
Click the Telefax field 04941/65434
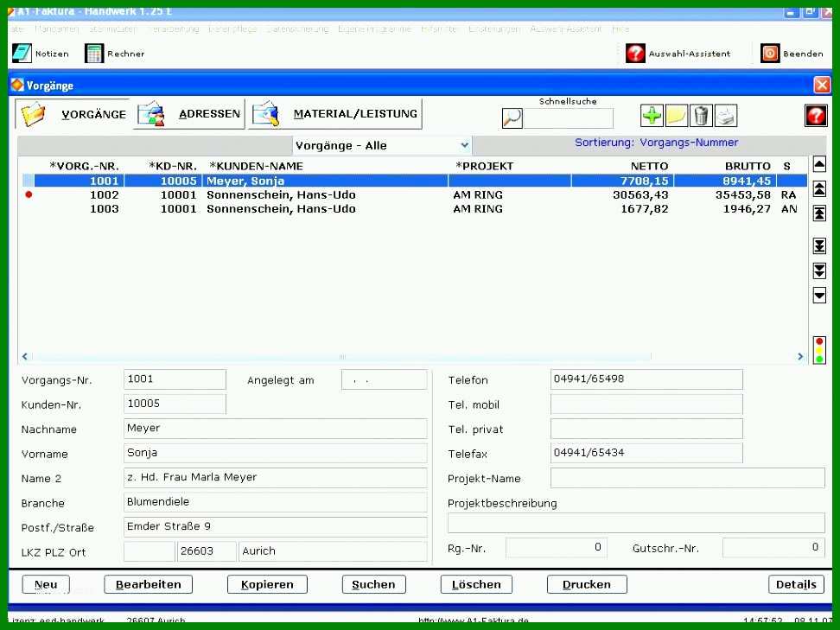pyautogui.click(x=646, y=453)
